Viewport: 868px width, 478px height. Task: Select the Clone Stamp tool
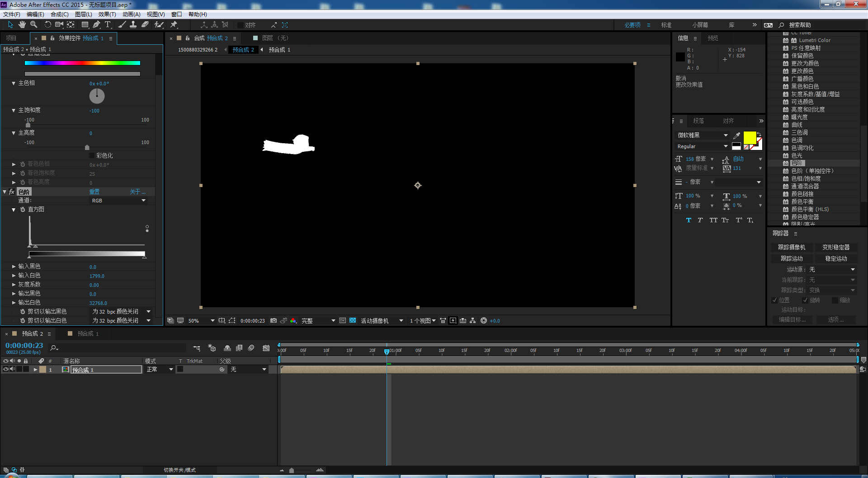(x=133, y=25)
